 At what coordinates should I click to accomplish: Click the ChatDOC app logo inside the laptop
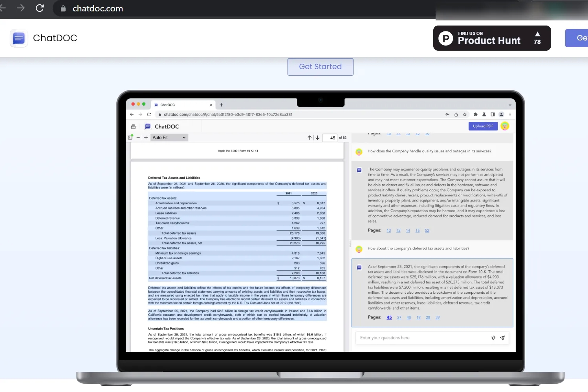click(x=148, y=126)
